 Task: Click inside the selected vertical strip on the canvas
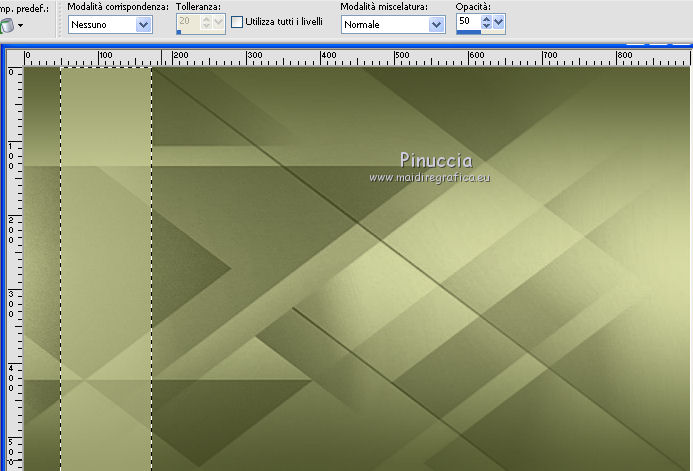tap(106, 269)
